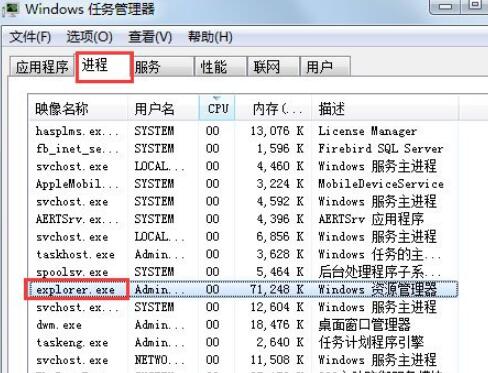Select the spoolsv.exe process
Screen dimensions: 488x373
tap(244, 272)
